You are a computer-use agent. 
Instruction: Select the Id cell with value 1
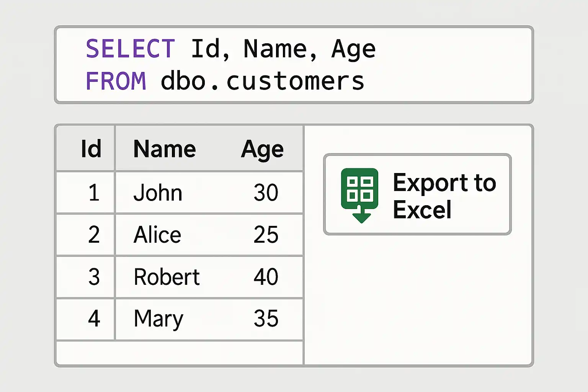94,193
